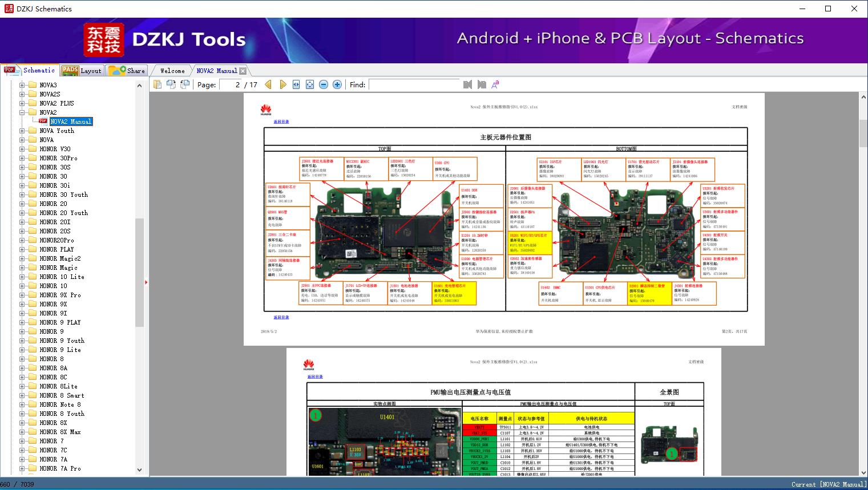Click the document view scroll-up arrow
The width and height of the screenshot is (868, 490).
[x=863, y=98]
